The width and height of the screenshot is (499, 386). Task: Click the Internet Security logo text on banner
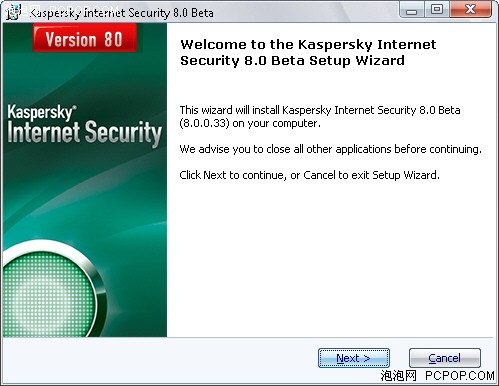[x=84, y=132]
